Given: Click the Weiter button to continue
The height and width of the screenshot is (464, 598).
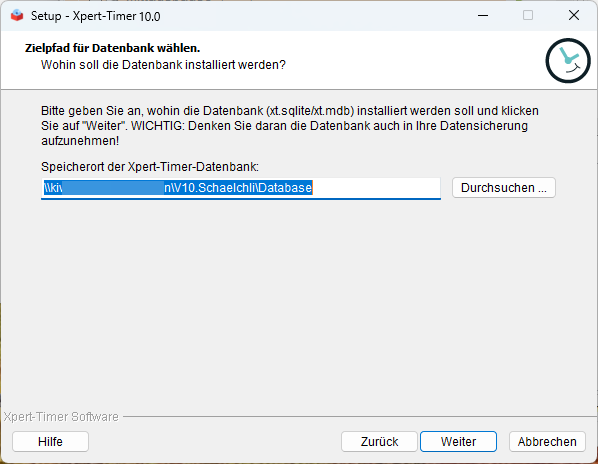Looking at the screenshot, I should 458,442.
